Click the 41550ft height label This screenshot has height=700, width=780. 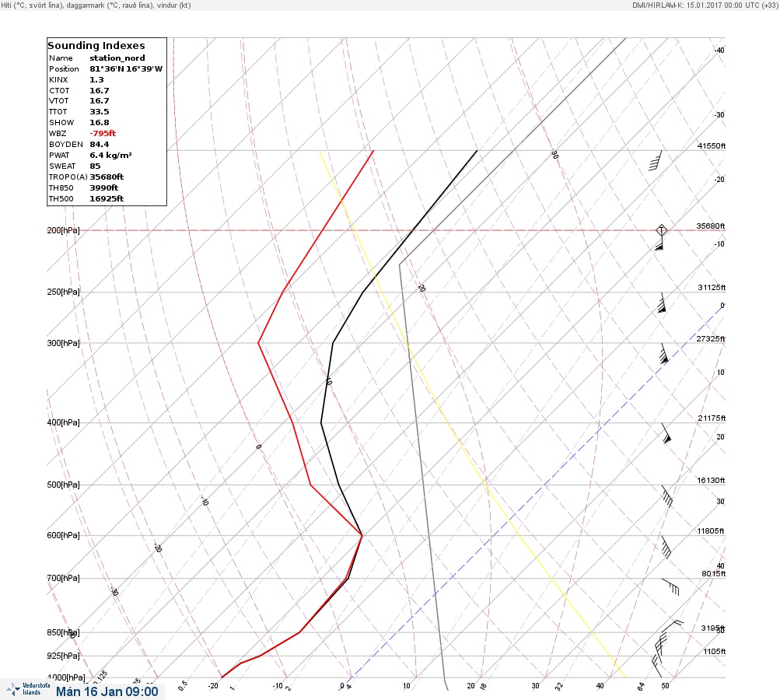point(712,145)
